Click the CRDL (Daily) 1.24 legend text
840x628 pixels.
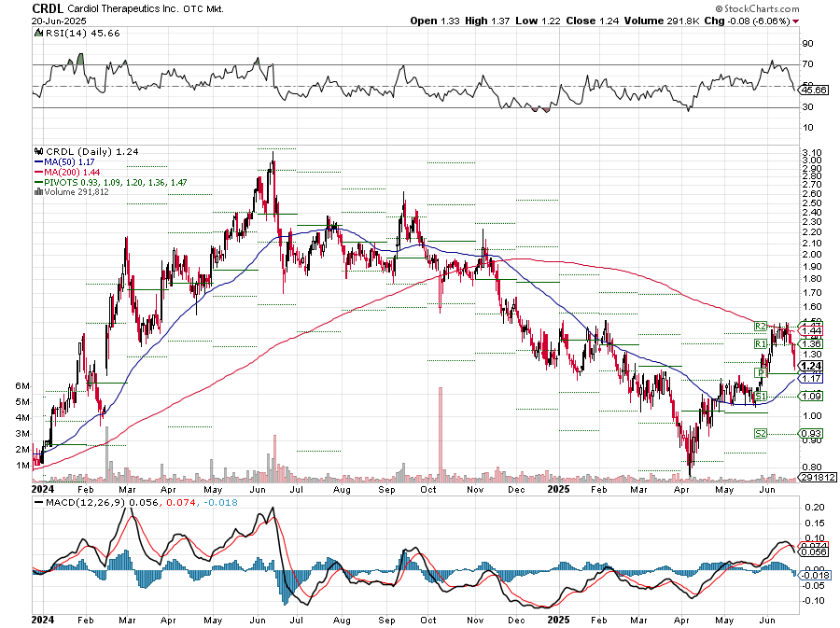coord(92,152)
